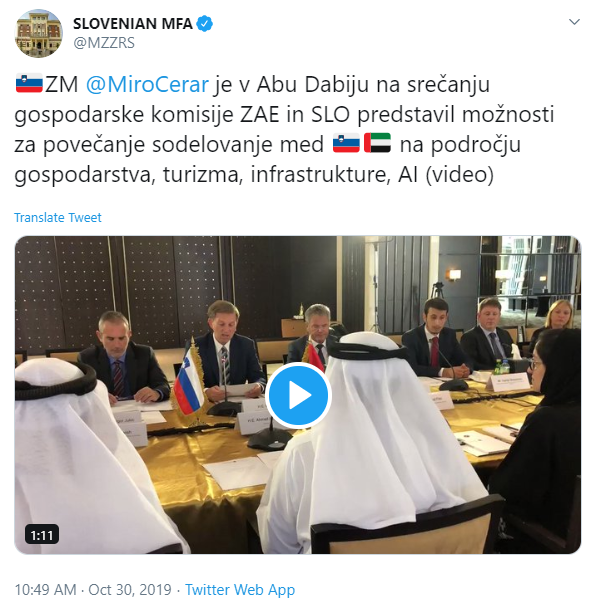Click the '(video)' text ending the tweet
This screenshot has height=608, width=592.
click(x=460, y=174)
